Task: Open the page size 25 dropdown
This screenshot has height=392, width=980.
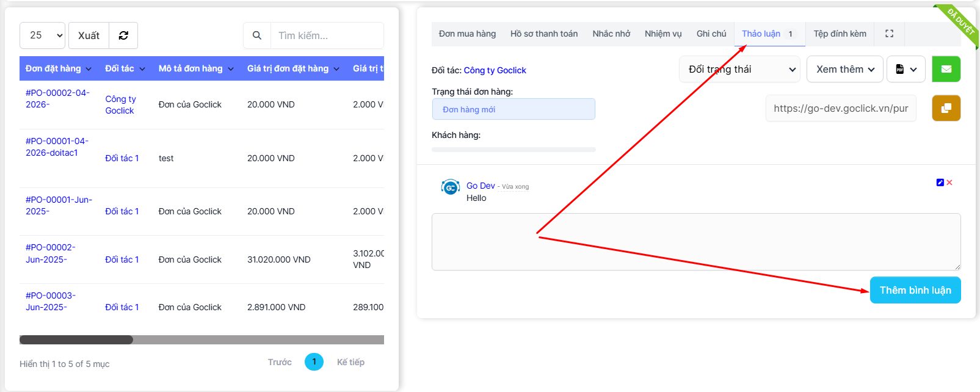Action: [x=42, y=35]
